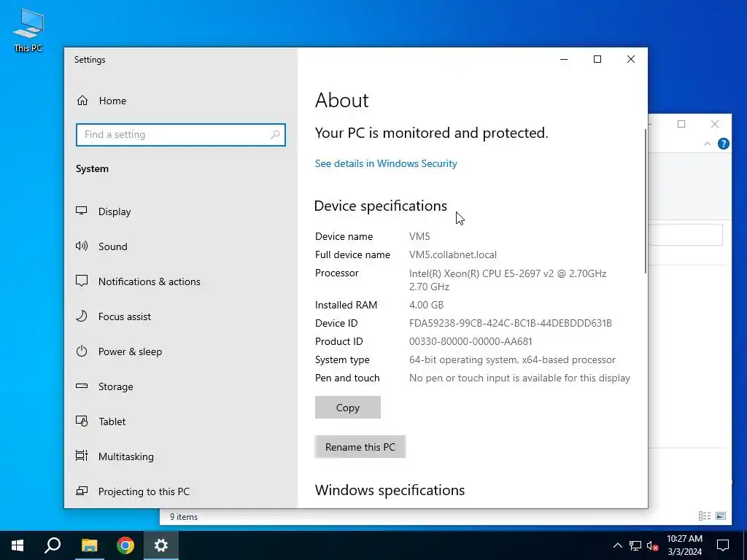Click help icon in background Explorer window
Viewport: 747px width, 560px height.
(x=723, y=144)
